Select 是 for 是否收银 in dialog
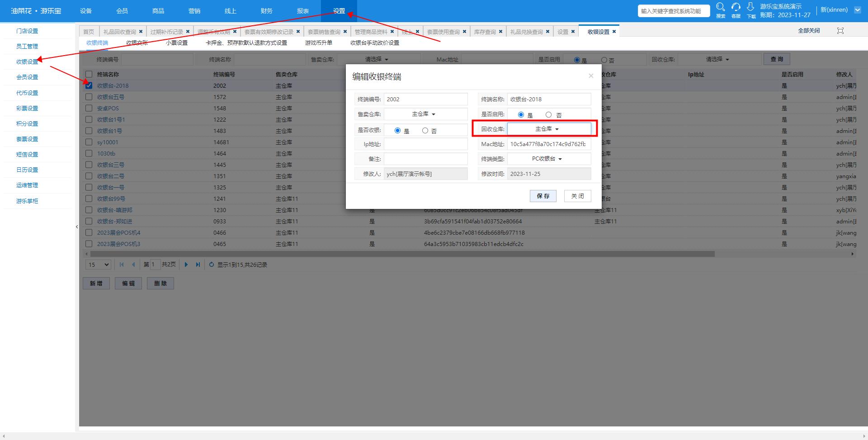Screen dimensions: 868x440 click(397, 130)
